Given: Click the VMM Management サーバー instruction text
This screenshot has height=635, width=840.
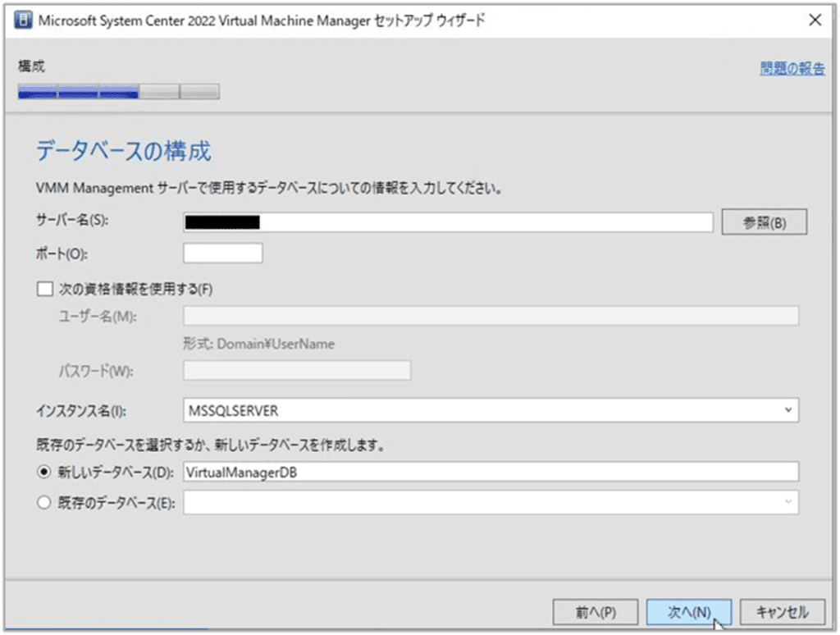Looking at the screenshot, I should click(x=269, y=189).
